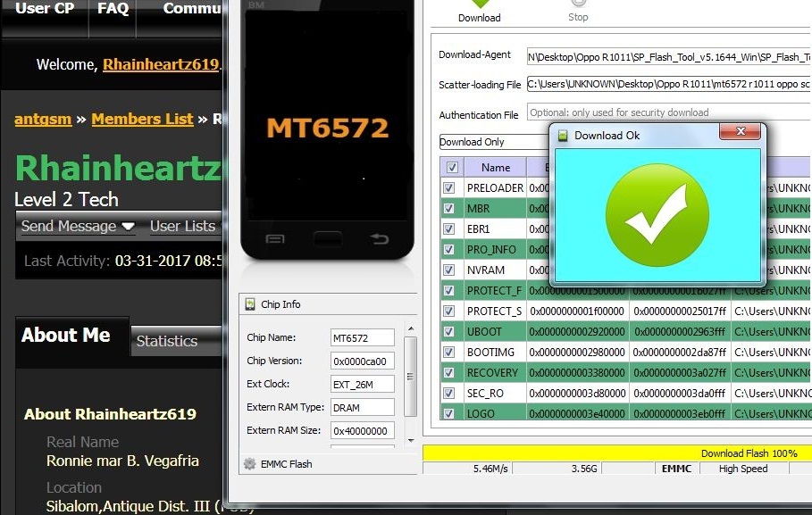
Task: Uncheck the PRELOADER partition checkbox
Action: click(x=449, y=188)
